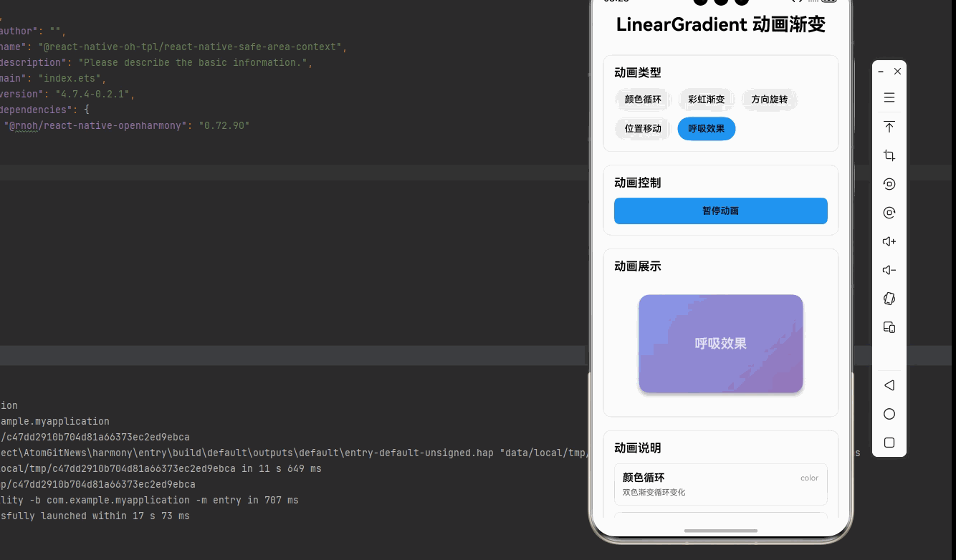Image resolution: width=956 pixels, height=560 pixels.
Task: Increase emulator volume
Action: [889, 241]
